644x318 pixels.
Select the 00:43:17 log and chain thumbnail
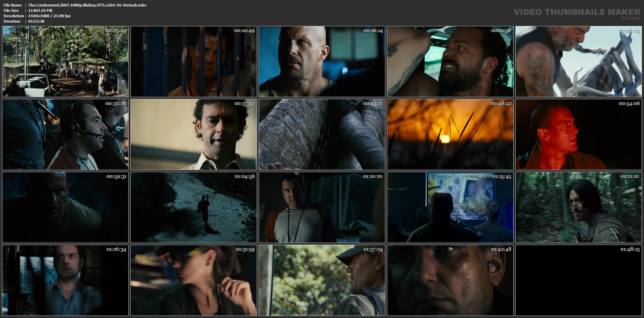coord(322,134)
